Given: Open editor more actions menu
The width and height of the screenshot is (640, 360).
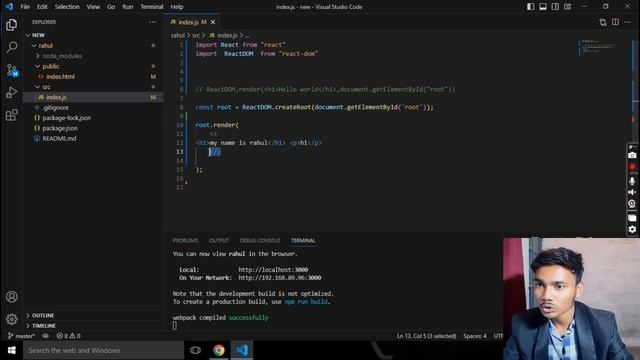Looking at the screenshot, I should coord(627,22).
